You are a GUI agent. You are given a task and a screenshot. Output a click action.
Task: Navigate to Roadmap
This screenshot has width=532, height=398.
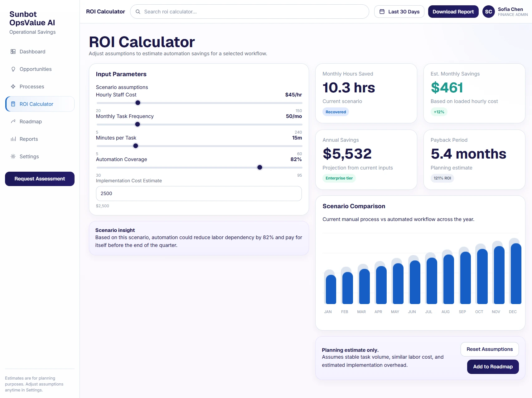click(40, 121)
